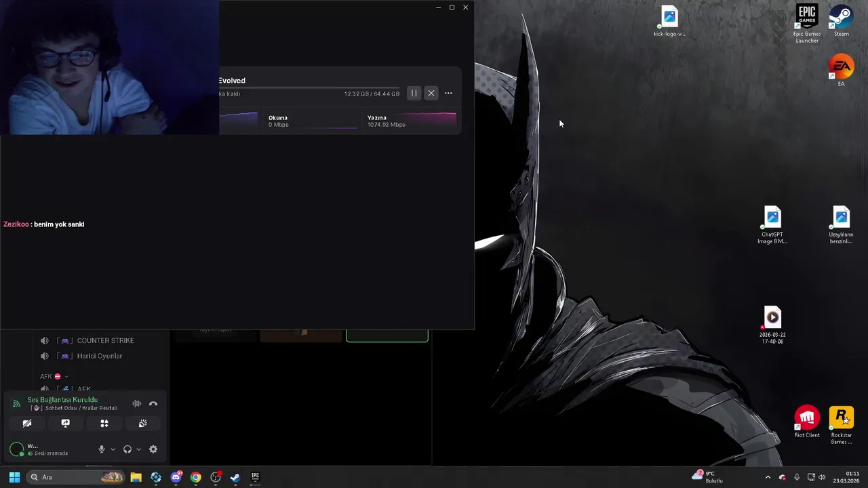The width and height of the screenshot is (868, 488).
Task: Select the Epic Games Launcher desktop shortcut
Action: (807, 24)
